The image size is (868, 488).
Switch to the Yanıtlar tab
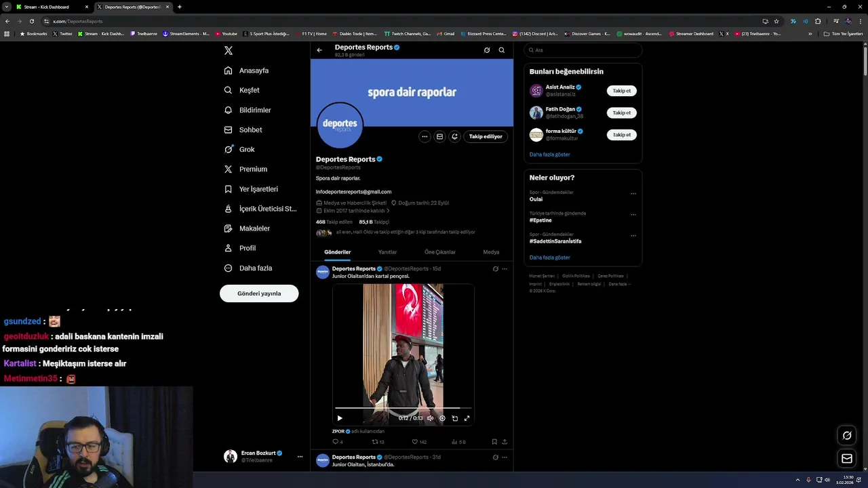pos(387,252)
